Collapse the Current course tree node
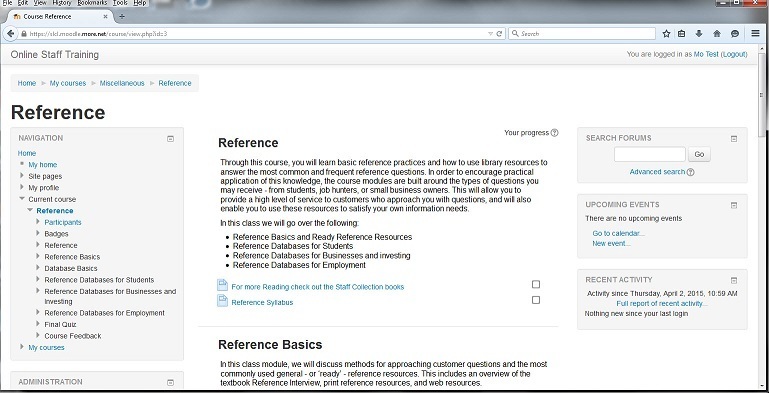 pyautogui.click(x=22, y=199)
